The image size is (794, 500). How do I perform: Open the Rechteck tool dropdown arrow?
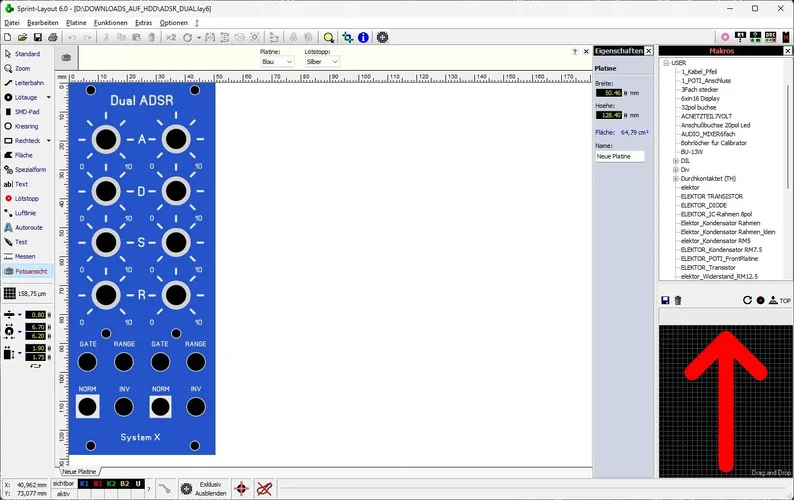pos(49,140)
